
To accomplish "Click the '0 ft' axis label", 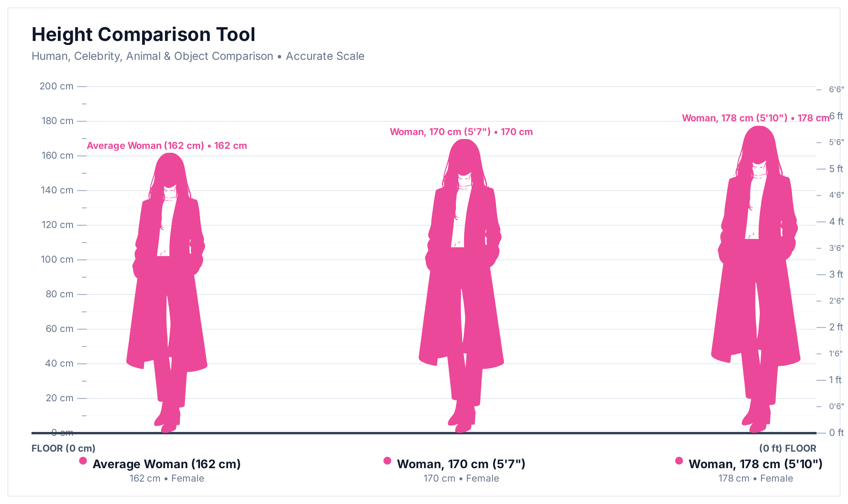I will pos(836,433).
